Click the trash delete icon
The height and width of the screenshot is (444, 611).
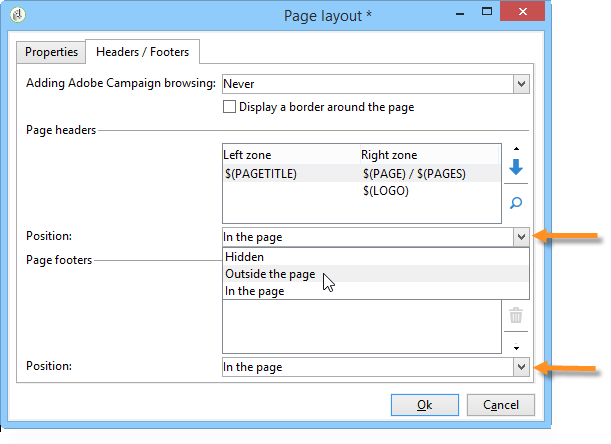pyautogui.click(x=516, y=315)
